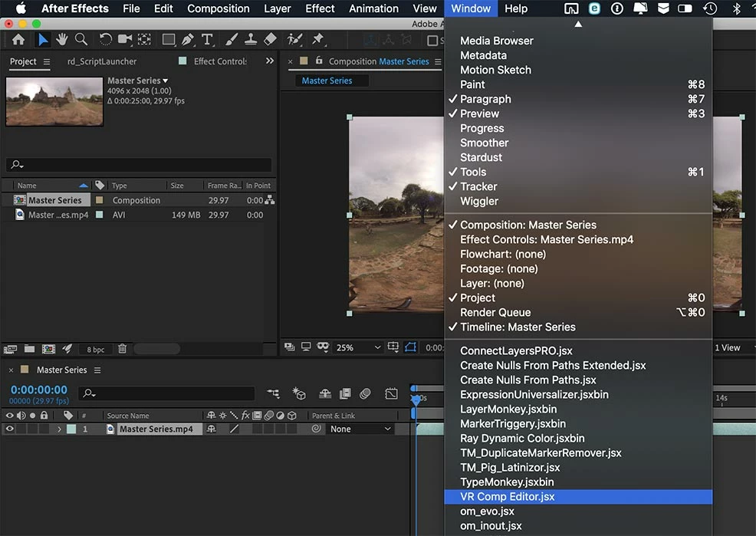Select the Clone Stamp tool
756x536 pixels.
[x=251, y=40]
